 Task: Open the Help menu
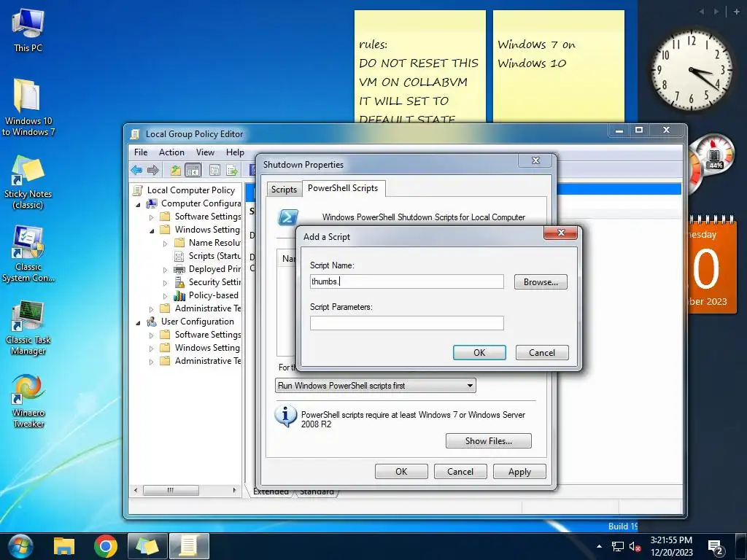pyautogui.click(x=235, y=152)
